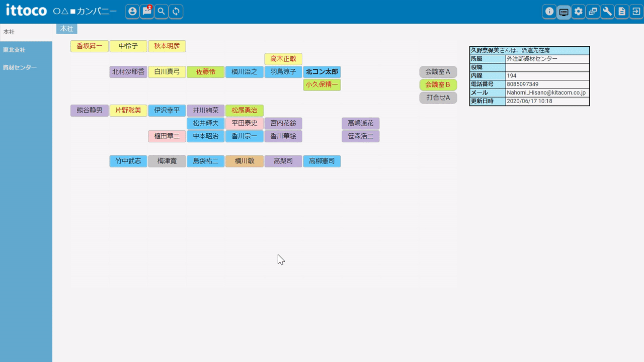644x362 pixels.
Task: Click the stacked windows icon
Action: (x=593, y=12)
